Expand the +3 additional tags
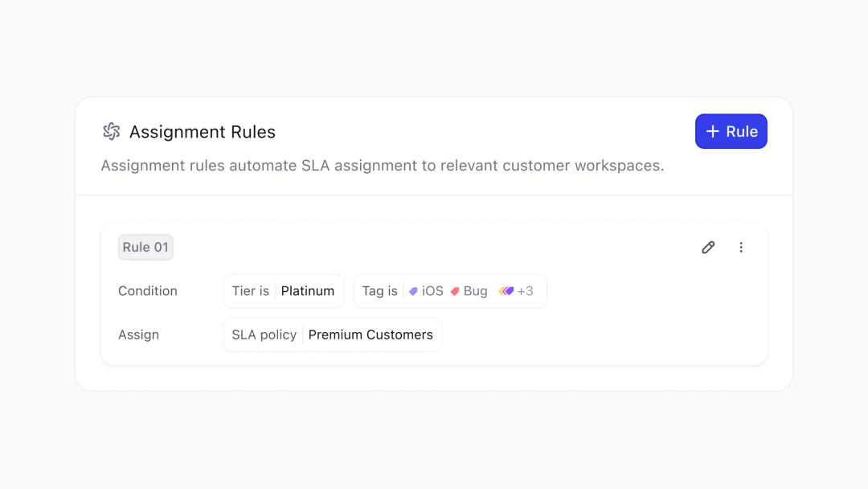868x489 pixels. [526, 291]
